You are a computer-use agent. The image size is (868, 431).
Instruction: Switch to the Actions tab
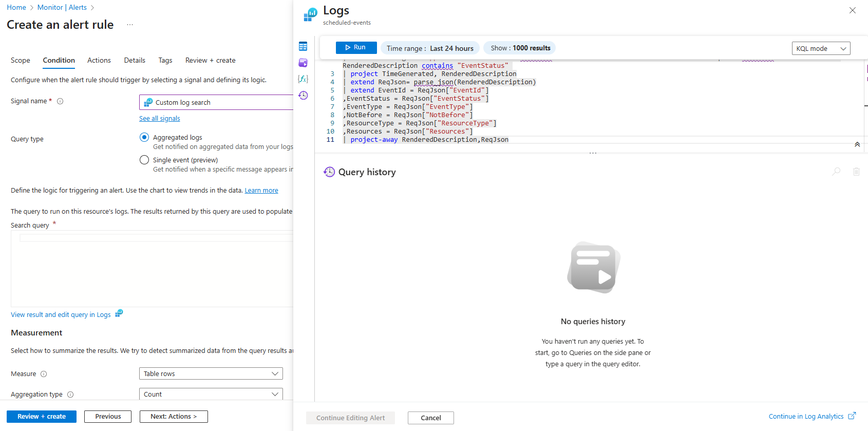[x=99, y=60]
